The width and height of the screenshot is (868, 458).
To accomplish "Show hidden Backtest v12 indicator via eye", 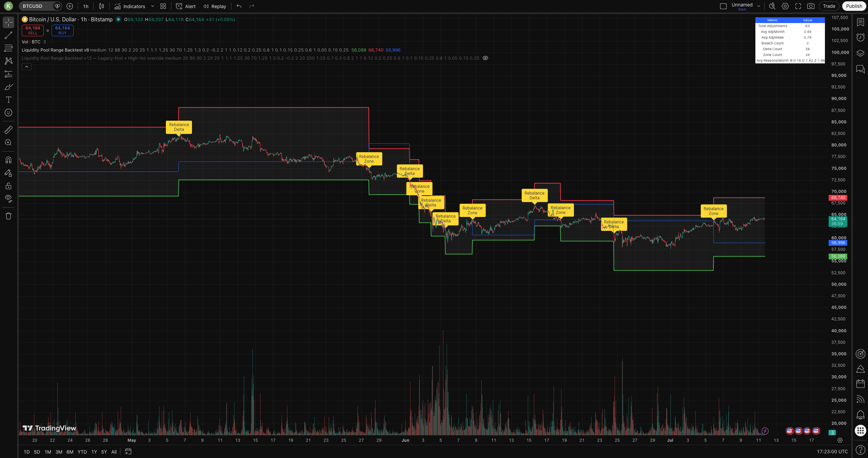I will (485, 58).
